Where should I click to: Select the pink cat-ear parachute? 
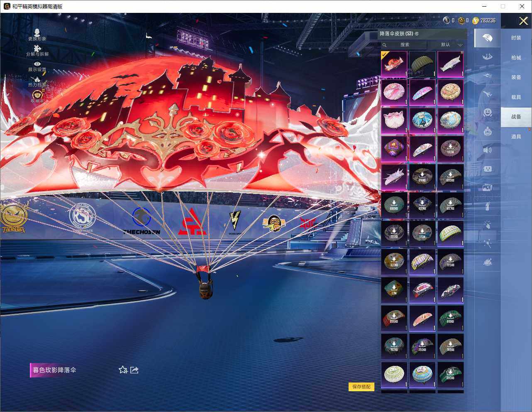(x=394, y=121)
